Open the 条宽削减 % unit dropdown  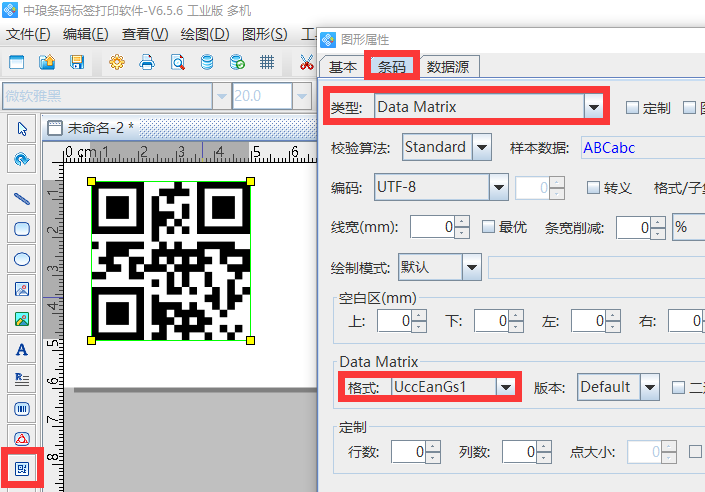[x=688, y=227]
